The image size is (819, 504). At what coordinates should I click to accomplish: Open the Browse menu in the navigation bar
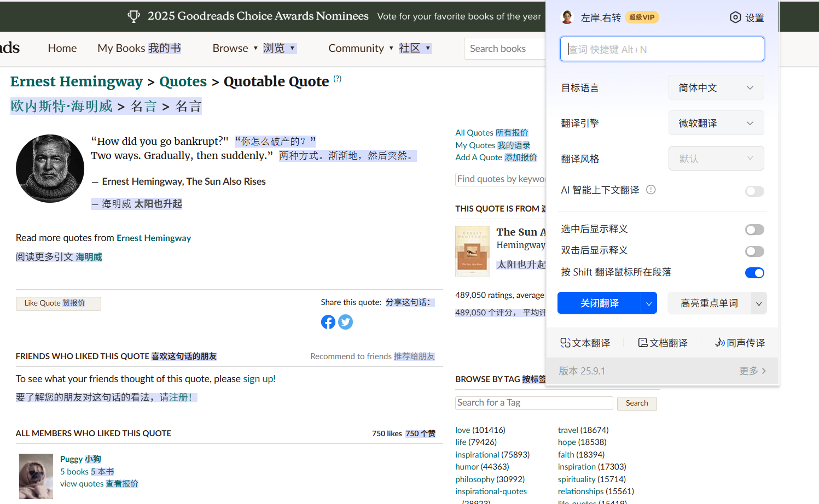pos(235,48)
